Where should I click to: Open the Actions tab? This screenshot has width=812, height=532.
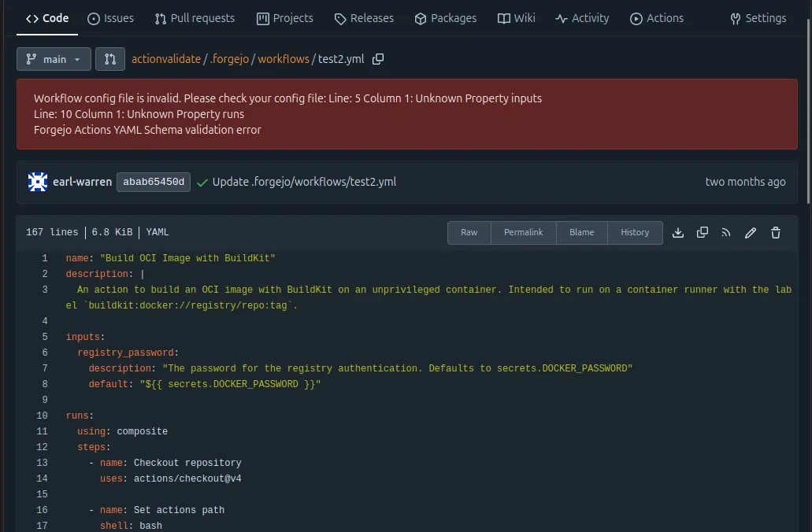pyautogui.click(x=656, y=18)
